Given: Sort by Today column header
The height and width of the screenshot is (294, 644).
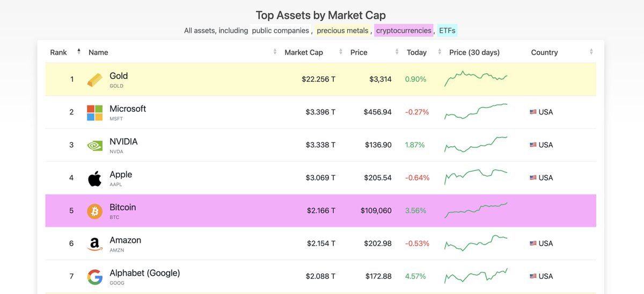Looking at the screenshot, I should click(416, 52).
